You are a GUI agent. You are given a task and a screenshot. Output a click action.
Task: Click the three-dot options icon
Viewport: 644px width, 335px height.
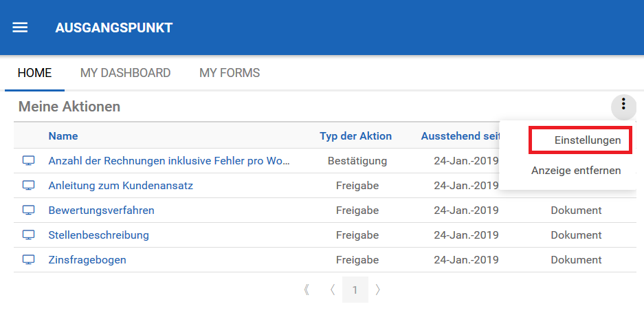click(623, 105)
